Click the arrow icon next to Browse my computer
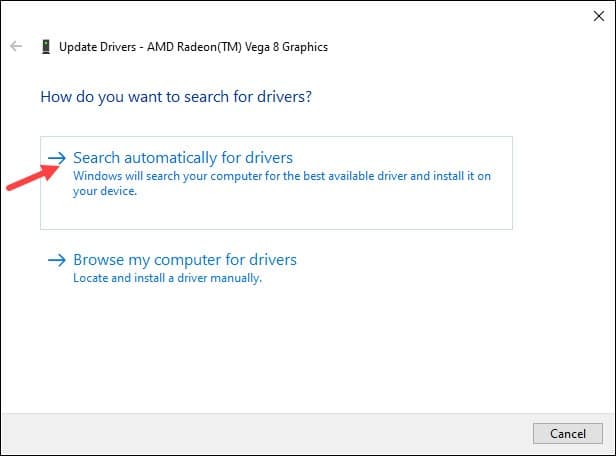The height and width of the screenshot is (456, 616). click(57, 260)
